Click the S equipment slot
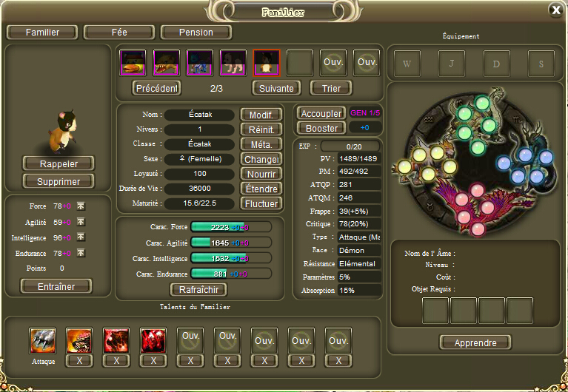The height and width of the screenshot is (392, 568). point(541,64)
